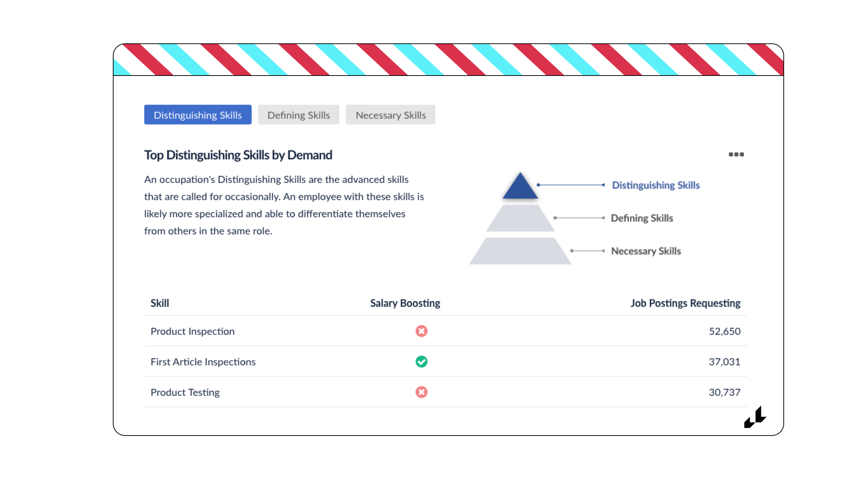Viewport: 868px width, 480px height.
Task: Click the middle gray pyramid tier
Action: click(520, 218)
